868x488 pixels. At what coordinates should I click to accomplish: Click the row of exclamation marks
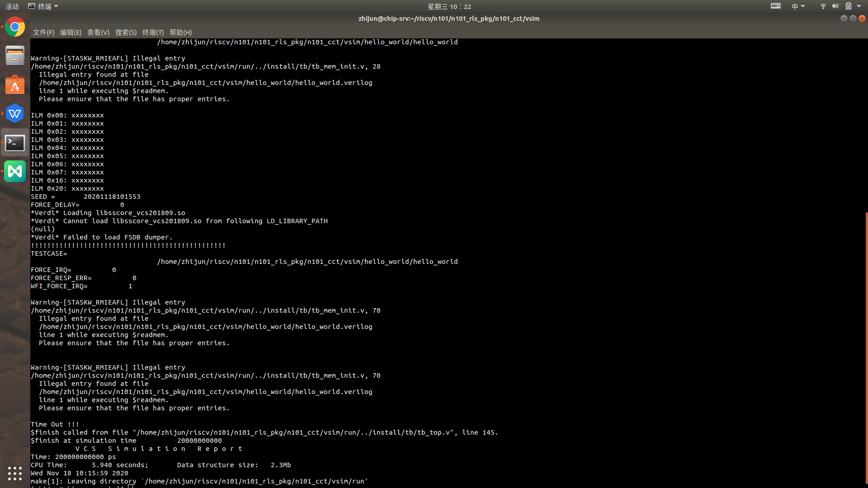click(128, 245)
